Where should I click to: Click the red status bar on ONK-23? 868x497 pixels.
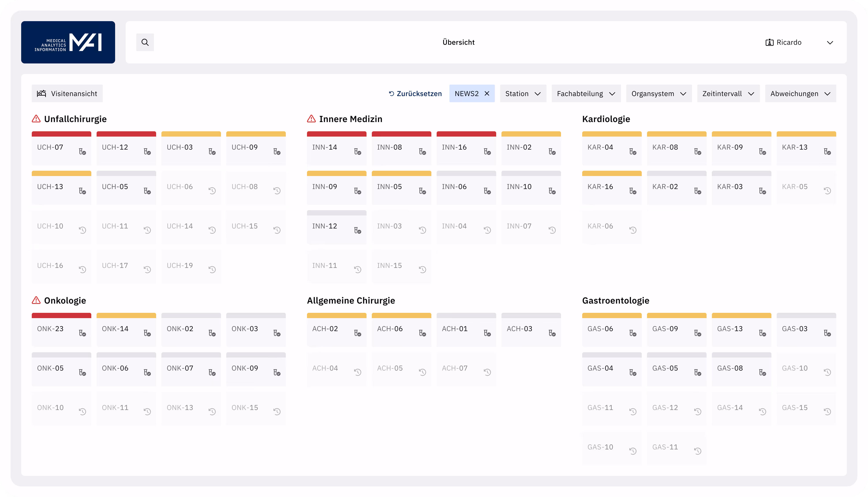[62, 315]
